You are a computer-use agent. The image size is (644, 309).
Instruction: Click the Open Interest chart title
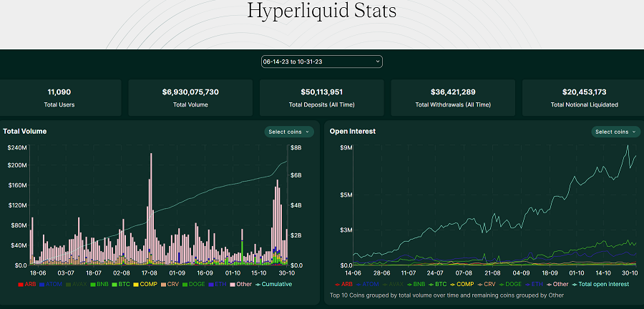coord(352,132)
